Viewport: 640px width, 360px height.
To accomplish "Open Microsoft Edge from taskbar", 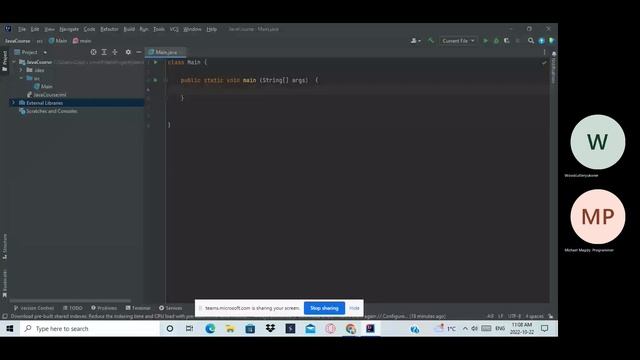I will (210, 329).
